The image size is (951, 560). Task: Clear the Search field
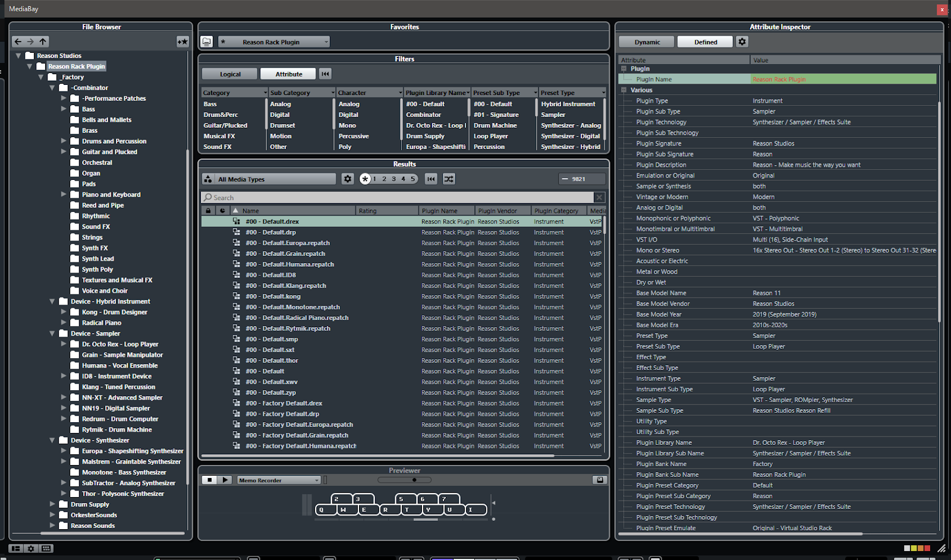tap(599, 197)
